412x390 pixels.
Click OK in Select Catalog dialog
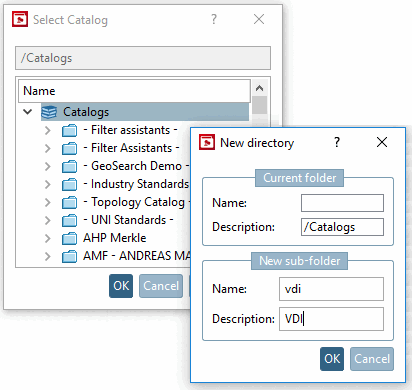point(121,286)
